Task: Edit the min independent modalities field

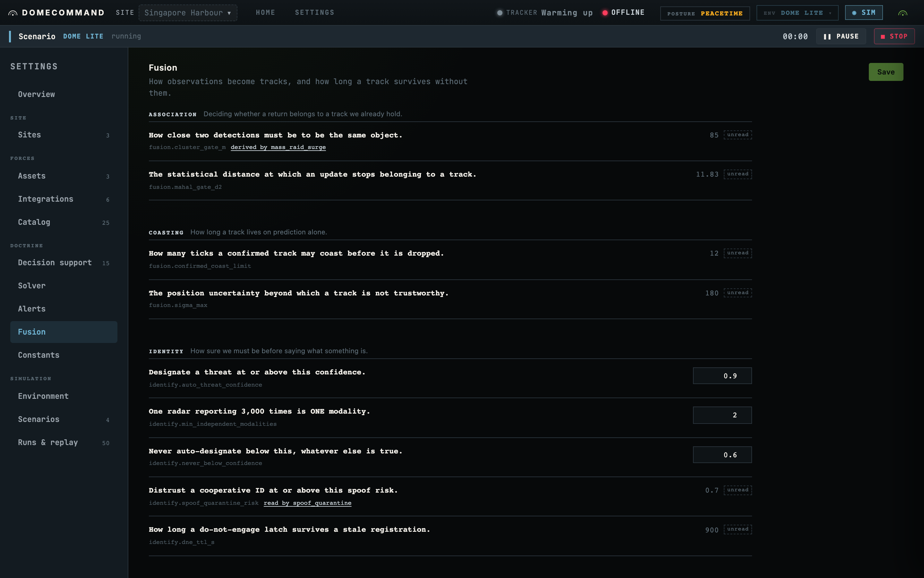Action: tap(722, 415)
